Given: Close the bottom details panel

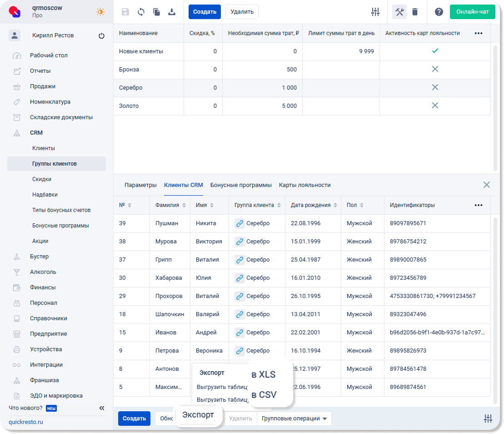Looking at the screenshot, I should (x=486, y=185).
